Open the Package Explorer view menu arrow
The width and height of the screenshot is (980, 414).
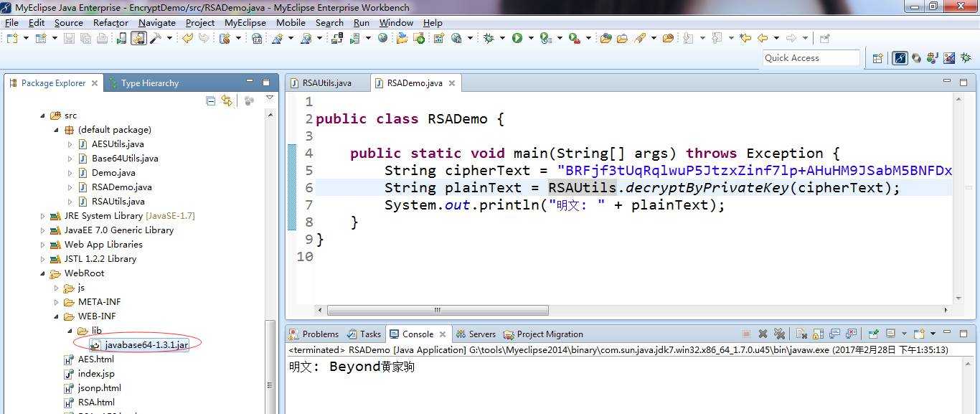click(x=270, y=98)
